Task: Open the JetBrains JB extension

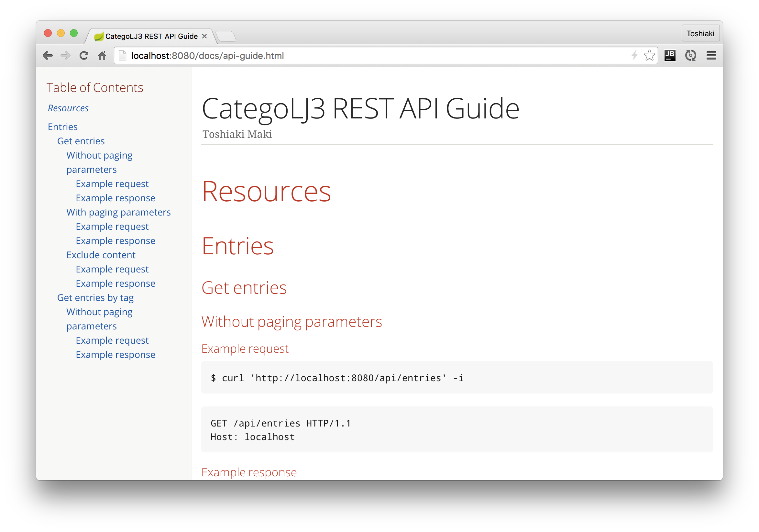Action: [670, 56]
